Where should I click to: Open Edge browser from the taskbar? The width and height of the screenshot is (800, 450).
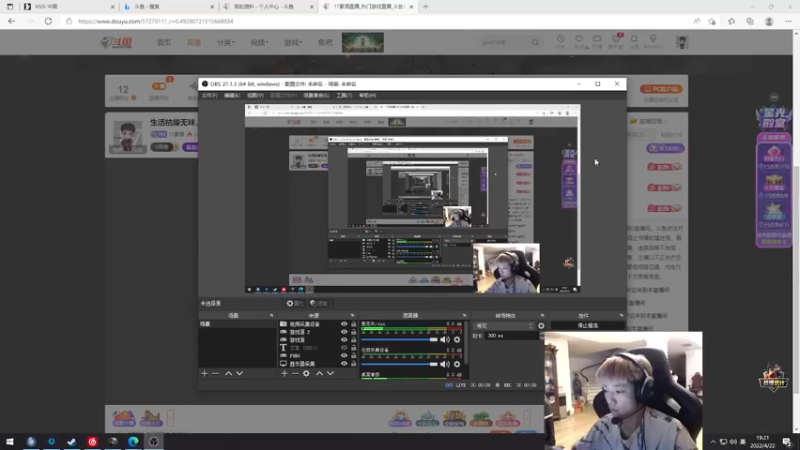(x=133, y=441)
